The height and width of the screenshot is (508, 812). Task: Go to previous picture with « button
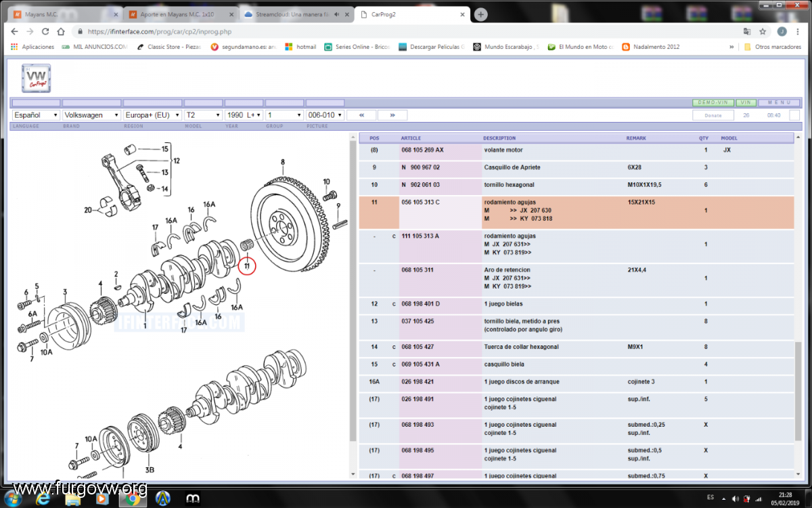(361, 115)
